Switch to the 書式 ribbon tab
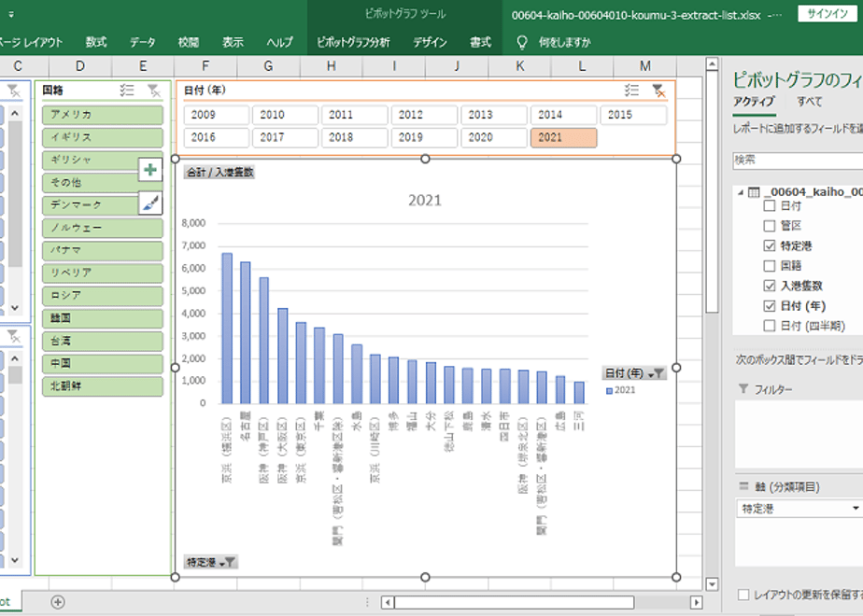 tap(480, 42)
